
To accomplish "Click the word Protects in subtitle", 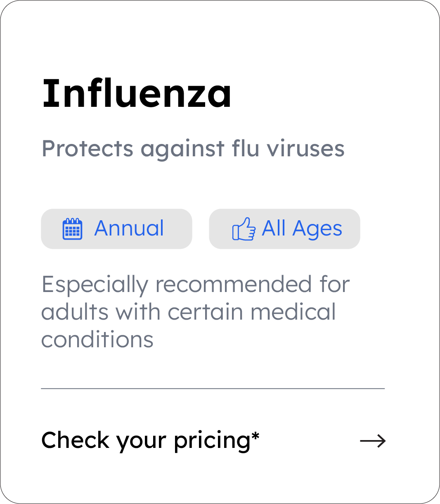I will point(88,148).
